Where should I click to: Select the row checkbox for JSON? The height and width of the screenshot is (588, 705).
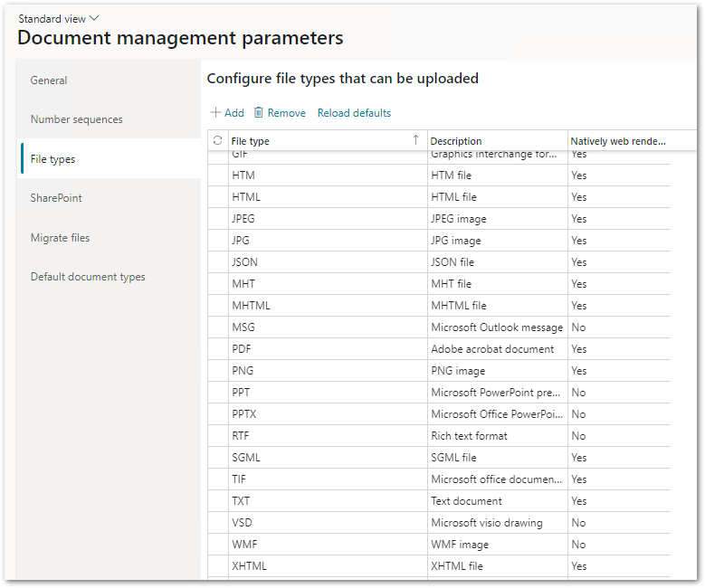pyautogui.click(x=217, y=262)
